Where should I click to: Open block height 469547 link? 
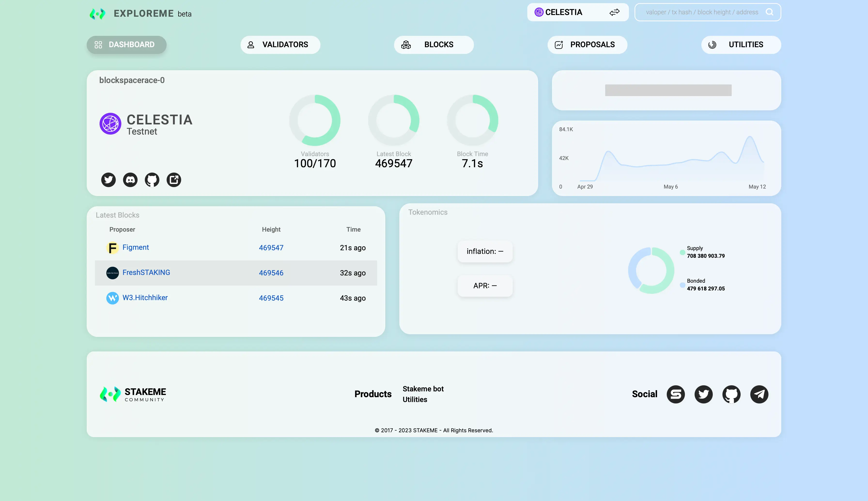pos(271,248)
